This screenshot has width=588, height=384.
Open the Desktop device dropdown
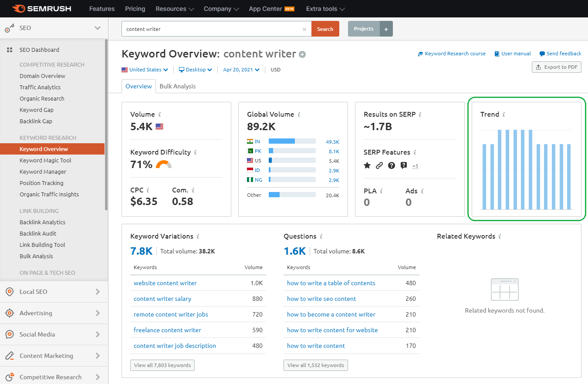[x=196, y=70]
